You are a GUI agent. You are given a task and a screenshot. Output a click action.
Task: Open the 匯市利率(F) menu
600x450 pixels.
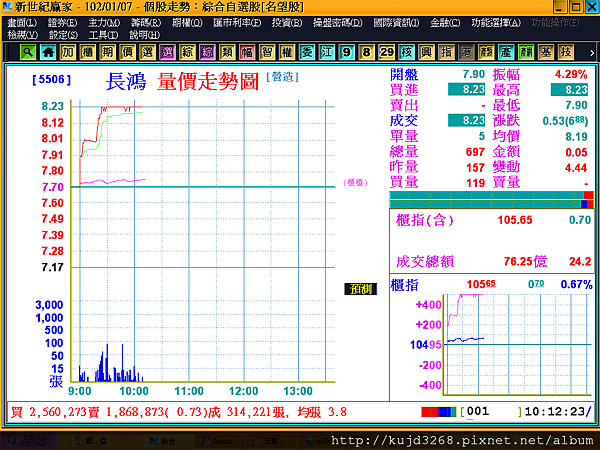[x=237, y=23]
